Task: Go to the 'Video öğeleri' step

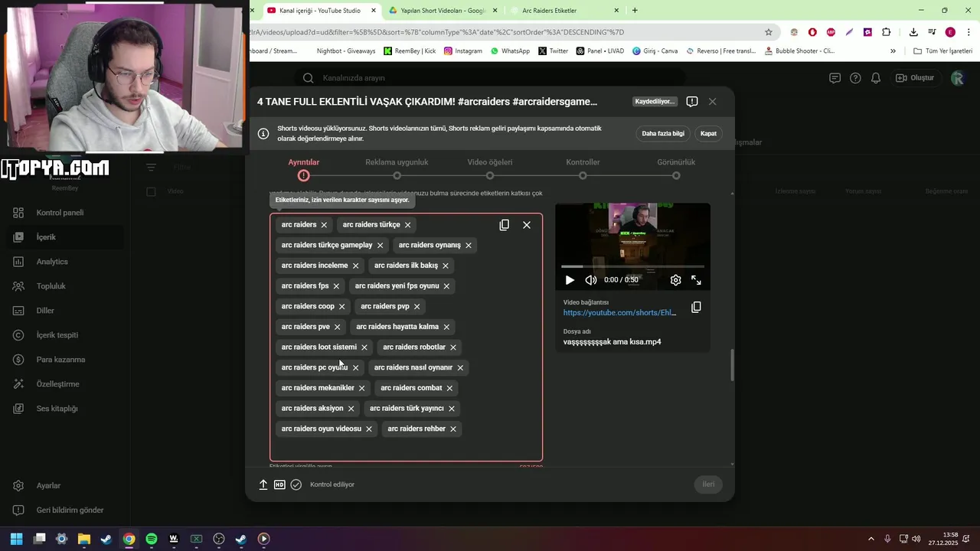Action: pos(490,168)
